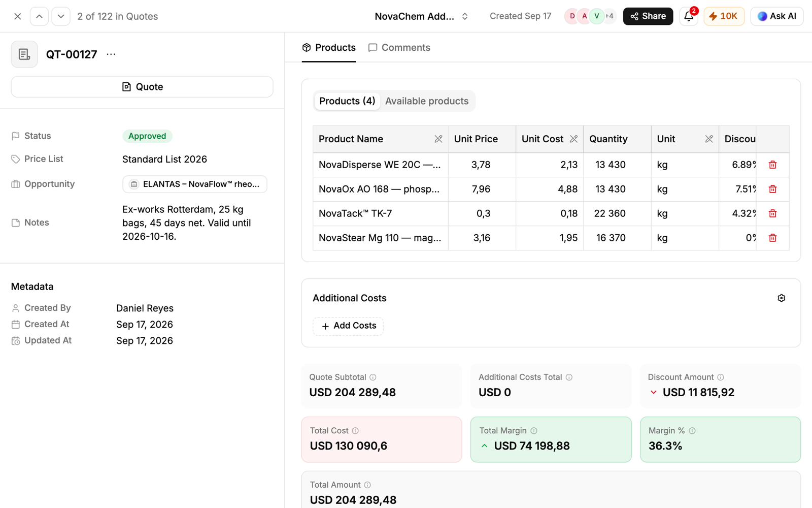The width and height of the screenshot is (812, 508).
Task: Open the NovaChem Add... record switcher
Action: pyautogui.click(x=421, y=16)
